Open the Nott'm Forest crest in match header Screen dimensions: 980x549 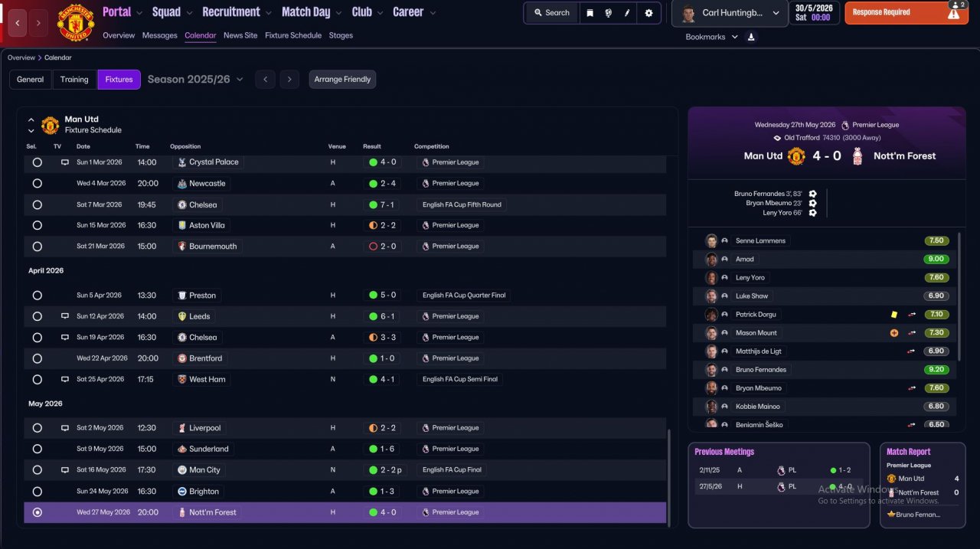tap(857, 156)
